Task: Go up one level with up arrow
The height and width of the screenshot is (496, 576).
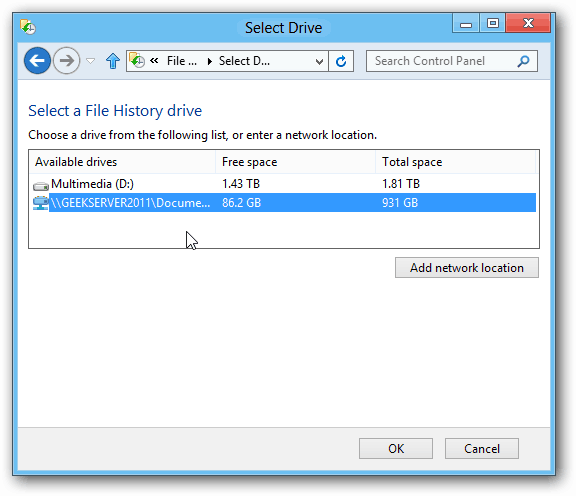Action: 113,61
